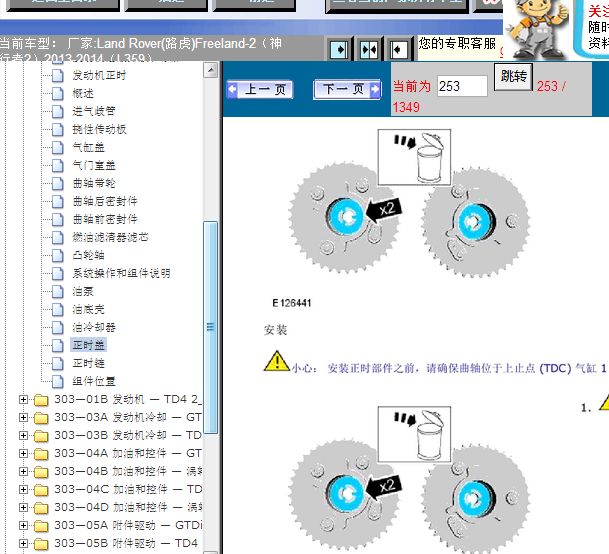The width and height of the screenshot is (609, 554).
Task: Expand the 303-03B 发动机冷却 folder
Action: pyautogui.click(x=23, y=435)
